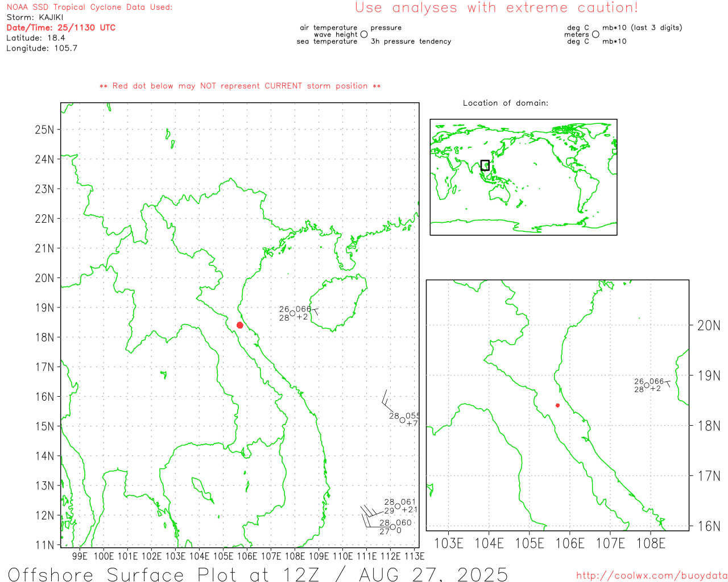
Task: Click '+7' pressure tendency value
Action: (x=412, y=423)
